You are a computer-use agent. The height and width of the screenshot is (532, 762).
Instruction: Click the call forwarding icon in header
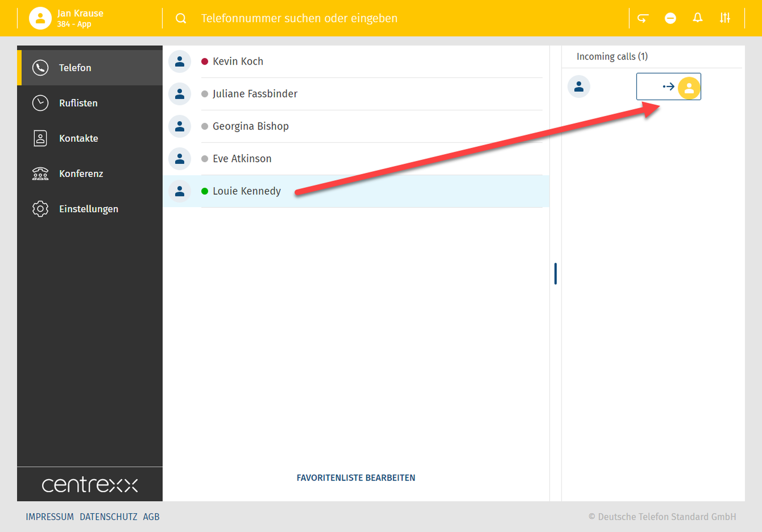[x=643, y=18]
